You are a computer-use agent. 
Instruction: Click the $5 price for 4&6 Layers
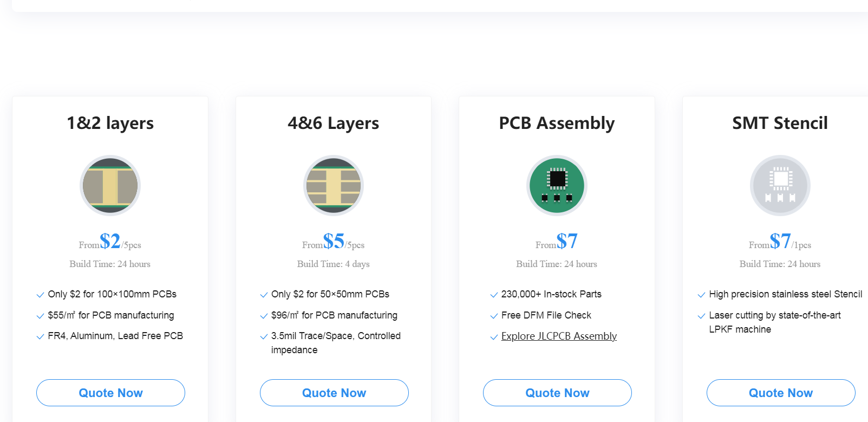coord(334,241)
